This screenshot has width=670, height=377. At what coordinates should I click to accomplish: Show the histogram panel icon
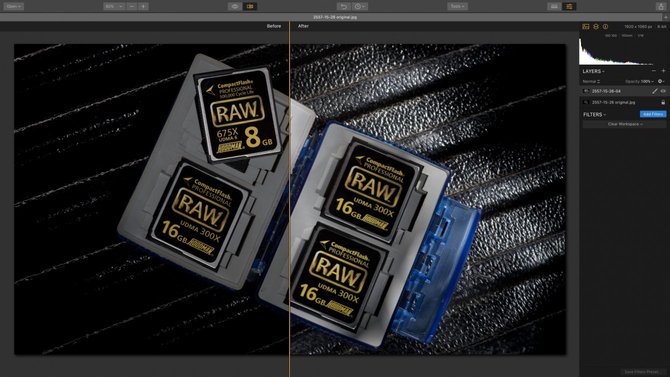tap(586, 27)
